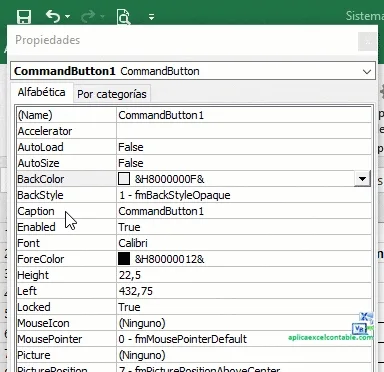Click the black ForeColor swatch

click(x=124, y=259)
